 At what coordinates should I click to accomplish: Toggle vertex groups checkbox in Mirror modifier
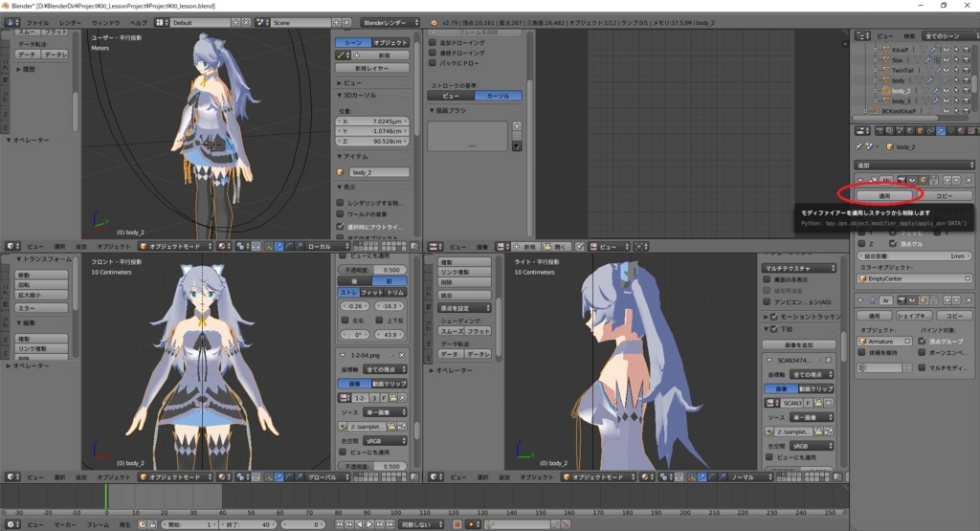coord(893,244)
